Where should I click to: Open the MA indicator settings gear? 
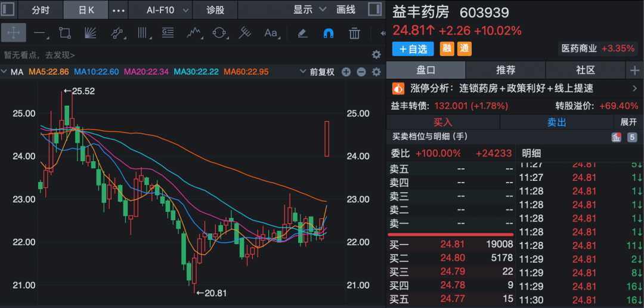click(x=376, y=72)
